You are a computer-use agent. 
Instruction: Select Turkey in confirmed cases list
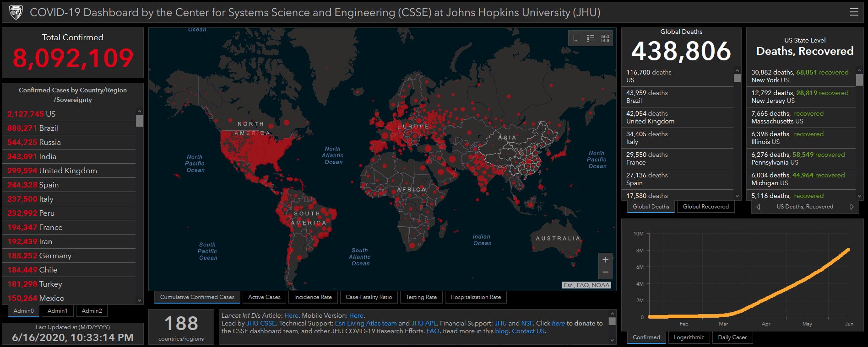click(69, 284)
